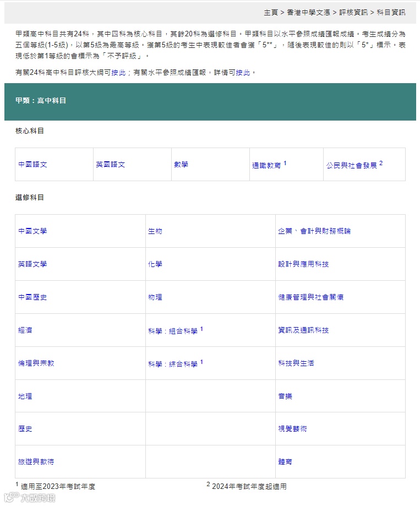Open 資訊及通訊科技 link
Screen dimensions: 420x506
point(303,330)
